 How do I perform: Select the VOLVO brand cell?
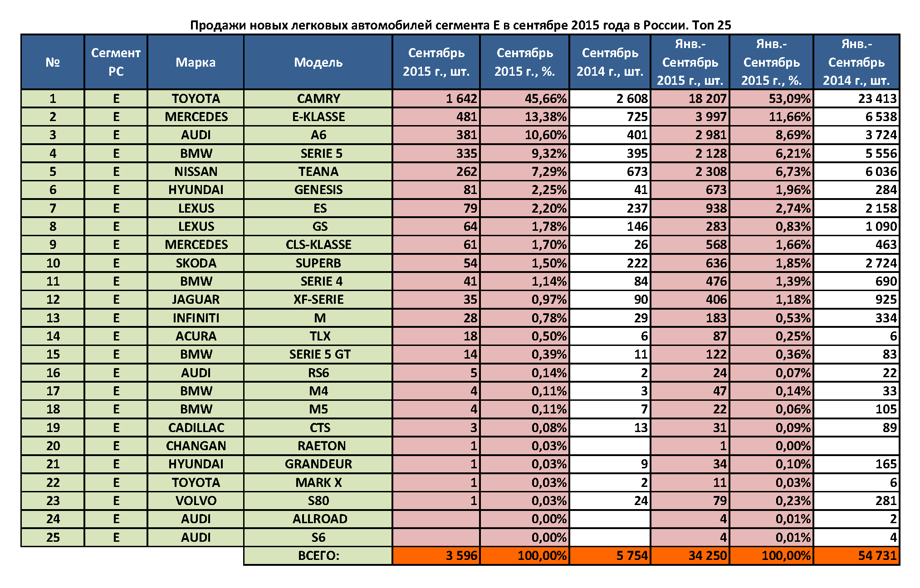196,501
